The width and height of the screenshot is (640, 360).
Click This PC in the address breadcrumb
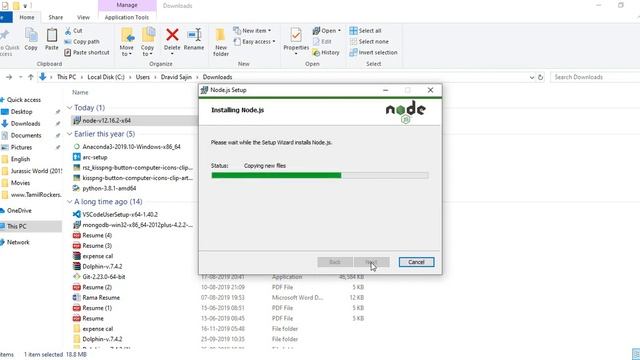[x=67, y=77]
